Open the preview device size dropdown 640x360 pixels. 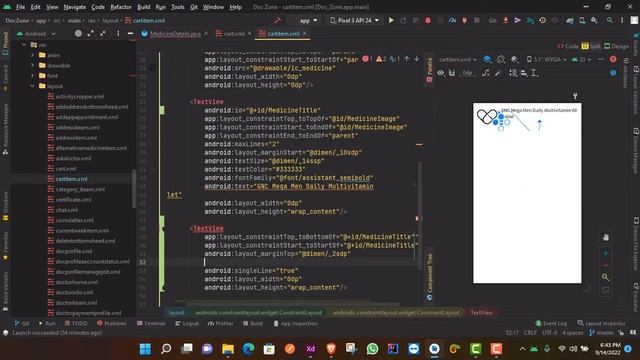click(x=547, y=59)
